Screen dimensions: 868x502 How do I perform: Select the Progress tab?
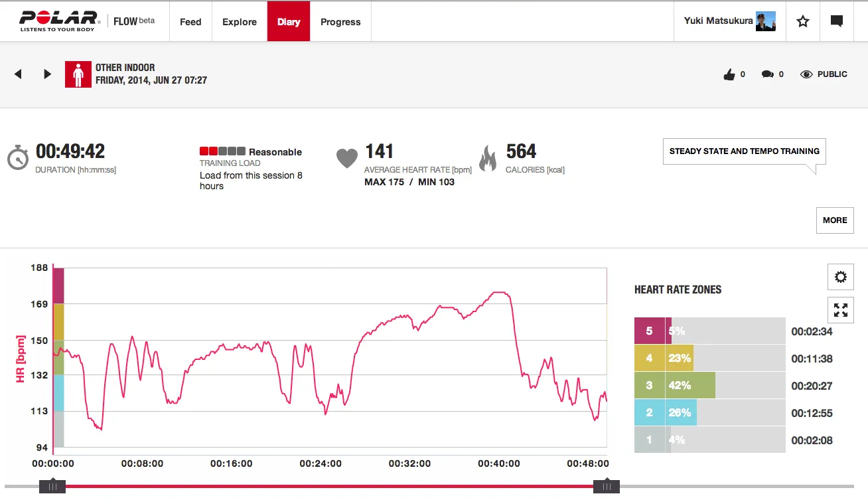coord(340,22)
